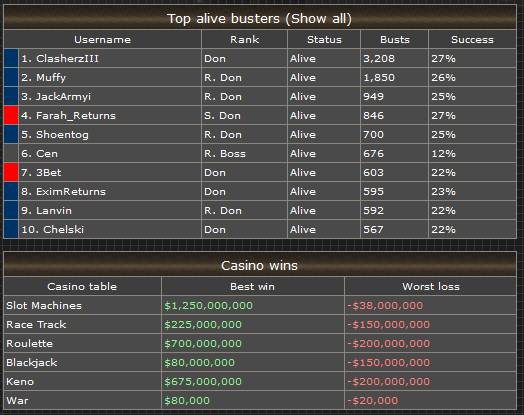Image resolution: width=524 pixels, height=415 pixels.
Task: Open the Show all busters link
Action: point(318,19)
